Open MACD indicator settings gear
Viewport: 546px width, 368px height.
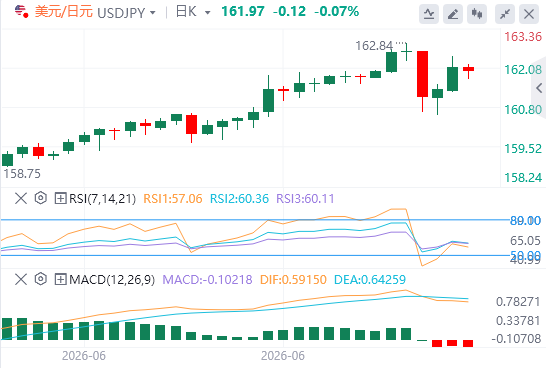41,279
